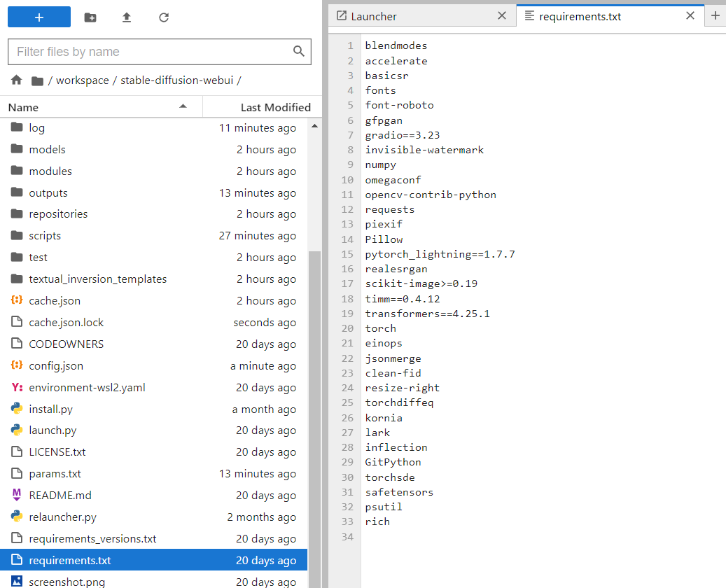This screenshot has height=588, width=726.
Task: Click the search magnifier icon in filter box
Action: [299, 51]
